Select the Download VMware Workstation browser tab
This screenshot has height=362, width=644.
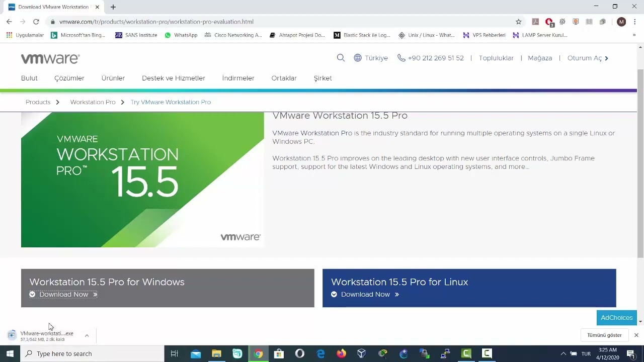tap(54, 7)
